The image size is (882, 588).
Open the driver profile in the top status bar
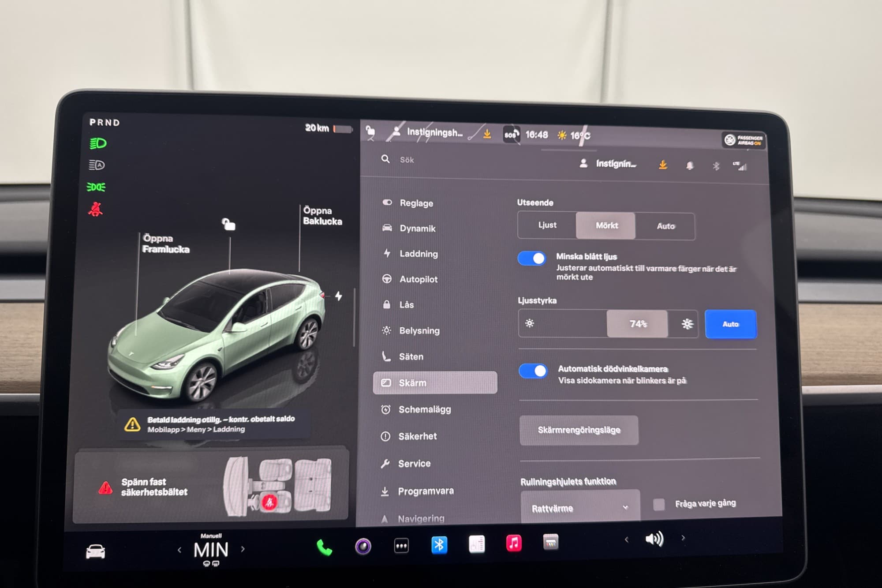click(x=427, y=132)
